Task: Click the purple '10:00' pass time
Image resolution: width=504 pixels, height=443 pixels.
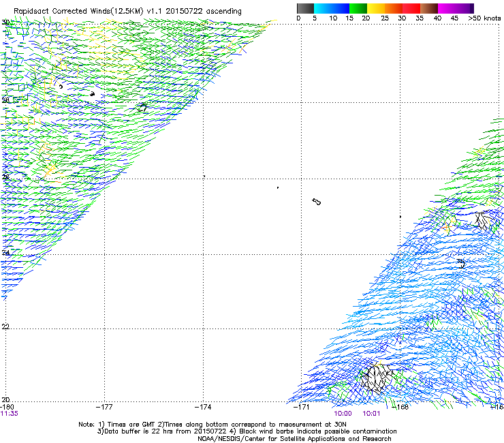Action: [343, 414]
